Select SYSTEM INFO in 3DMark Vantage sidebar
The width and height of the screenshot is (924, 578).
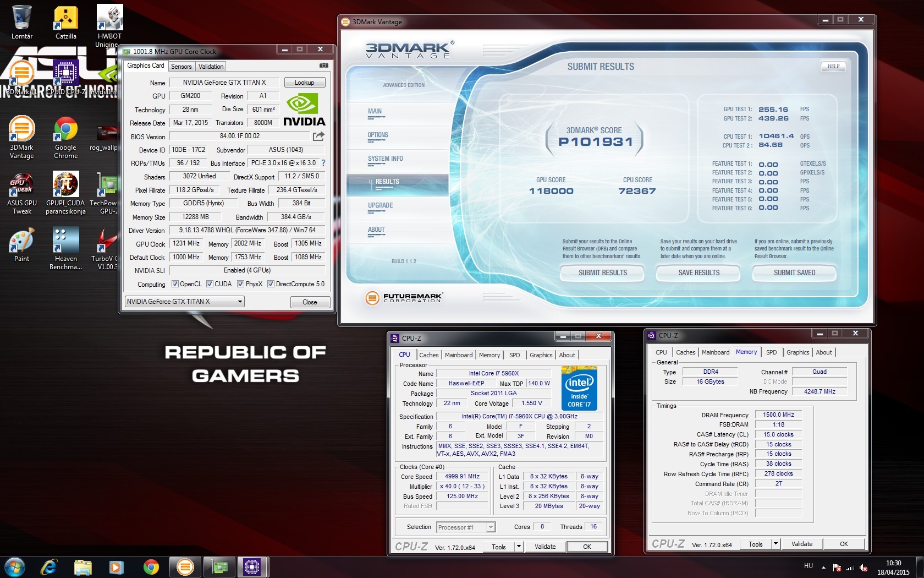click(x=385, y=159)
